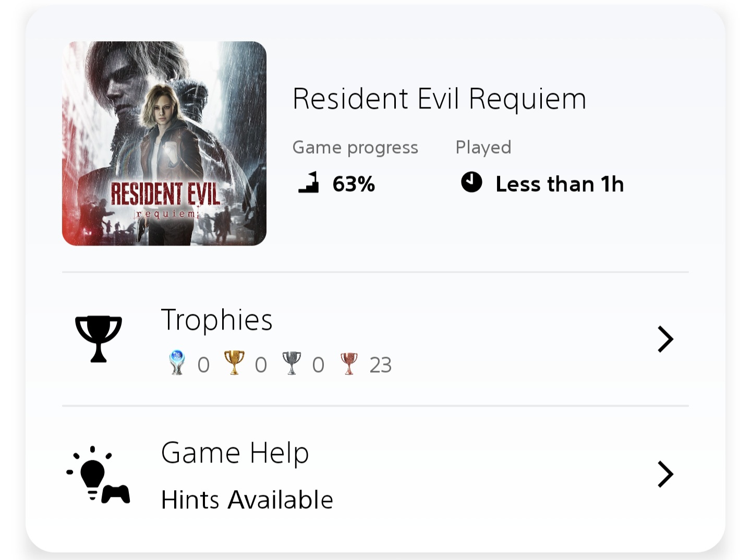Click the Less than 1h played text

560,184
